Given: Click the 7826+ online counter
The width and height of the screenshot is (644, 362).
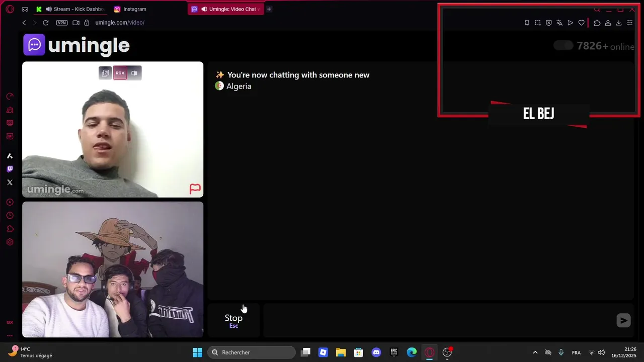Looking at the screenshot, I should pos(605,46).
